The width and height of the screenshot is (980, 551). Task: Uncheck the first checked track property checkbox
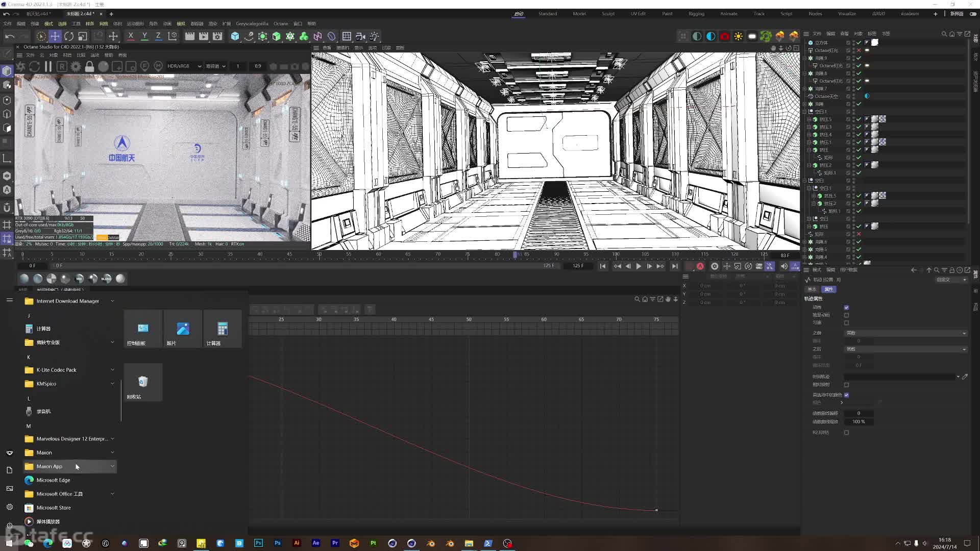point(846,308)
